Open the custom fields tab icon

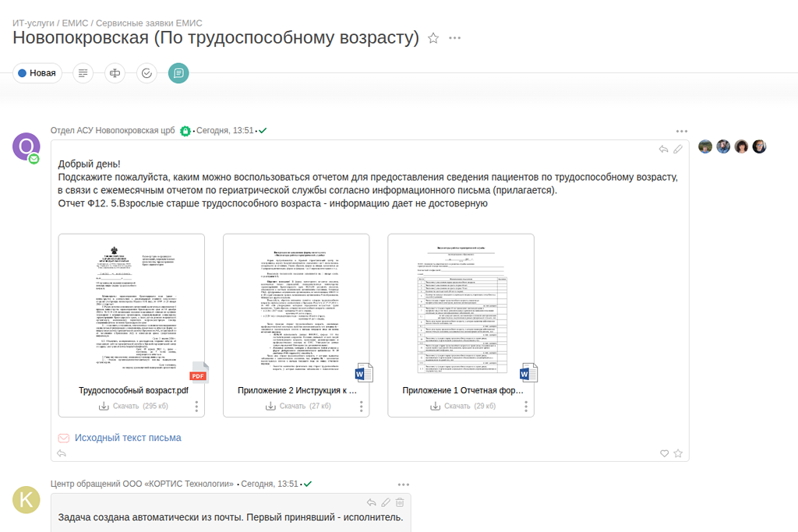pos(115,73)
